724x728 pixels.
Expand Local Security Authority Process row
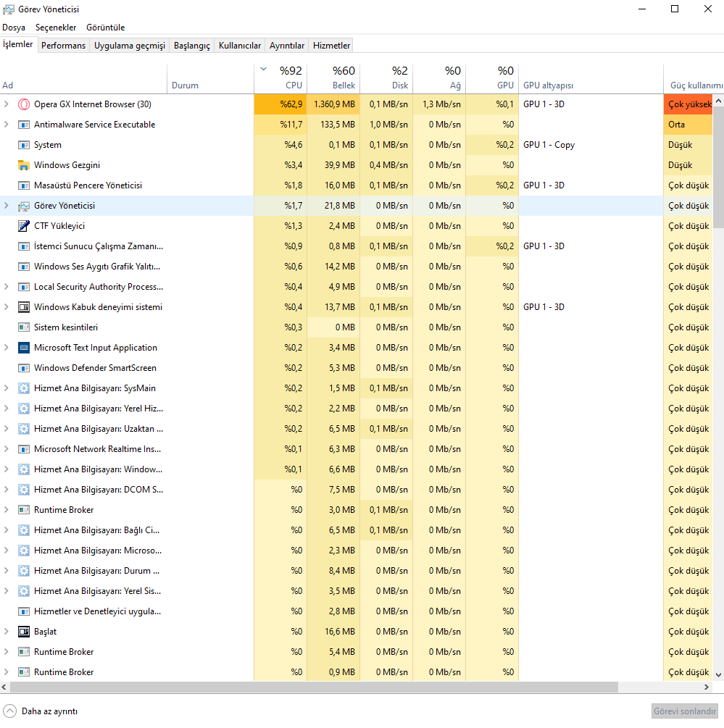point(6,287)
